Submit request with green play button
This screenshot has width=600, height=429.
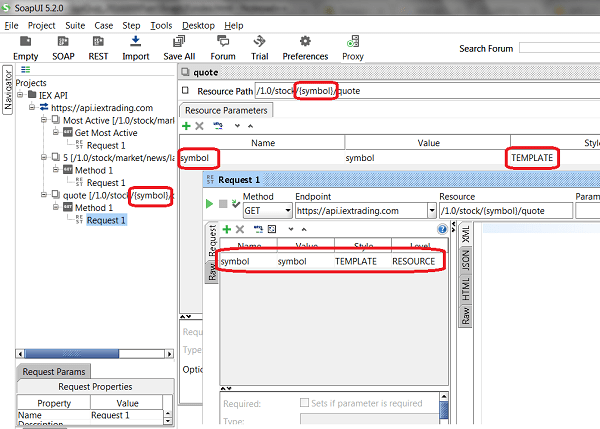[209, 204]
